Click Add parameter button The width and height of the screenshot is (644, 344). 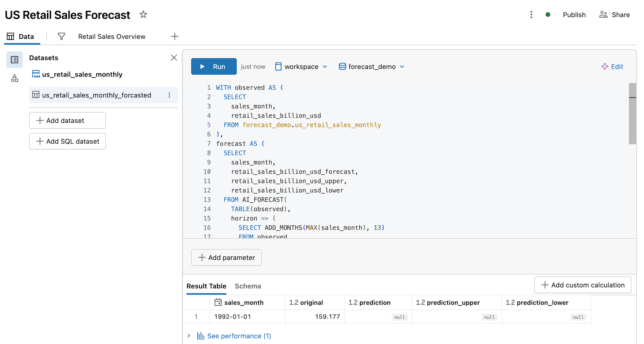pos(226,257)
